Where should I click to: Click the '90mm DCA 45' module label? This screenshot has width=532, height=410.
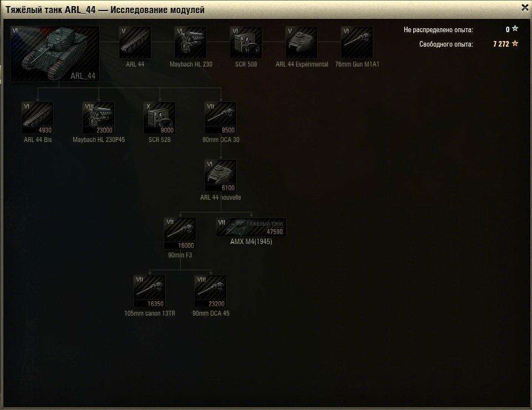(x=211, y=313)
